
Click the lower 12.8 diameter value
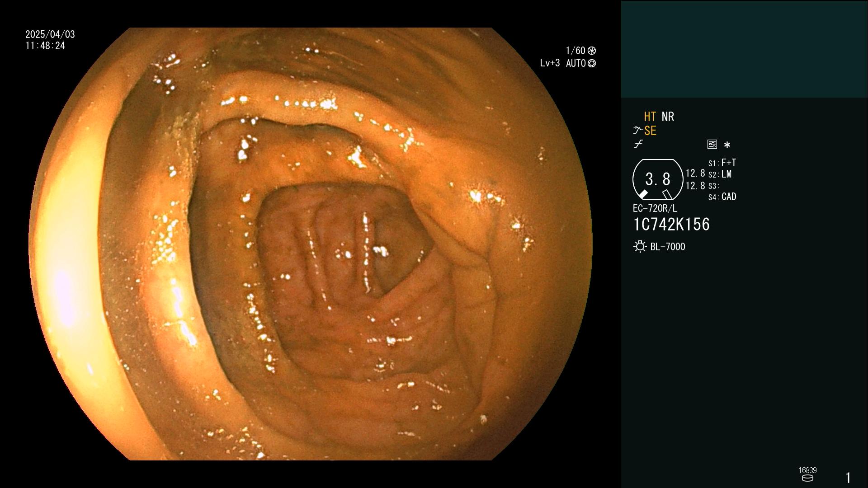(x=695, y=186)
